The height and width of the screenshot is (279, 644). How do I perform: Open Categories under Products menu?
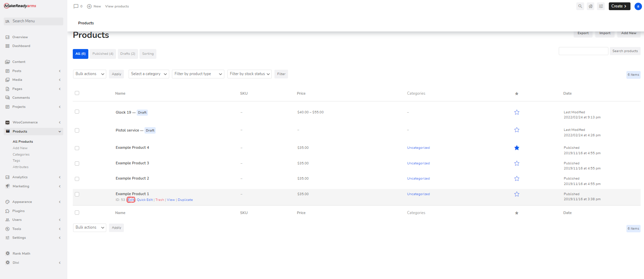pos(21,155)
